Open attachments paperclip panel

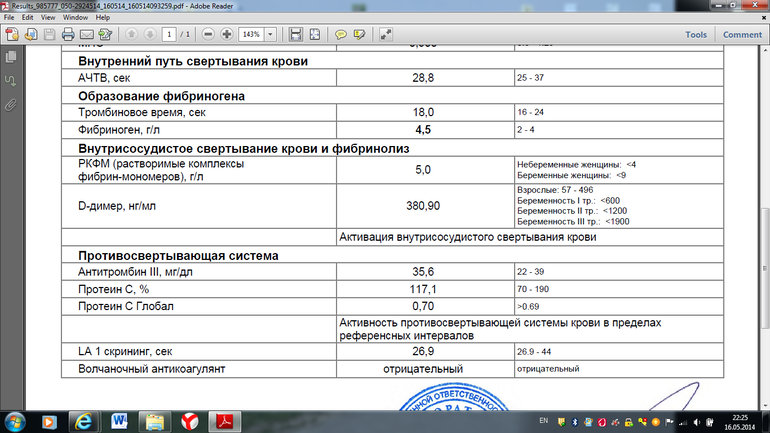click(11, 105)
